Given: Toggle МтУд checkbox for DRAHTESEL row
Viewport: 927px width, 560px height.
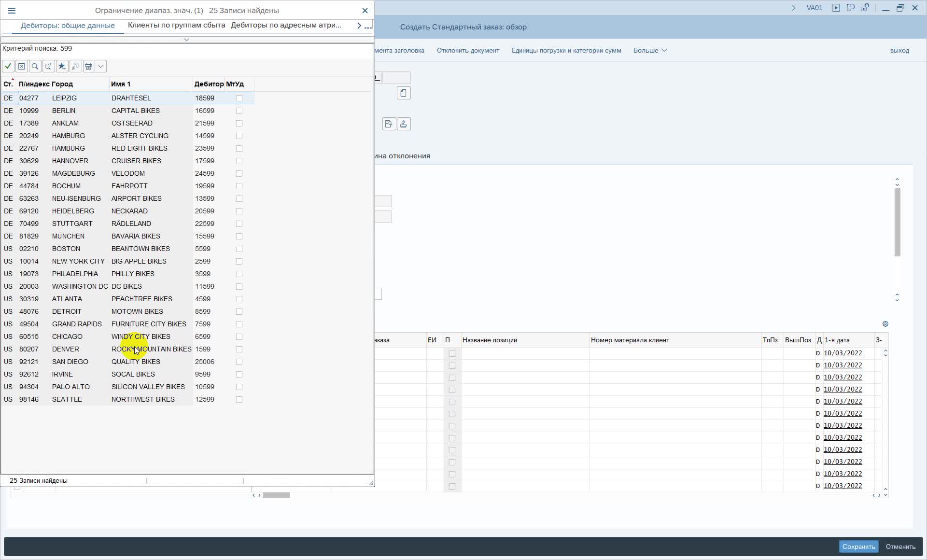Looking at the screenshot, I should coord(239,98).
